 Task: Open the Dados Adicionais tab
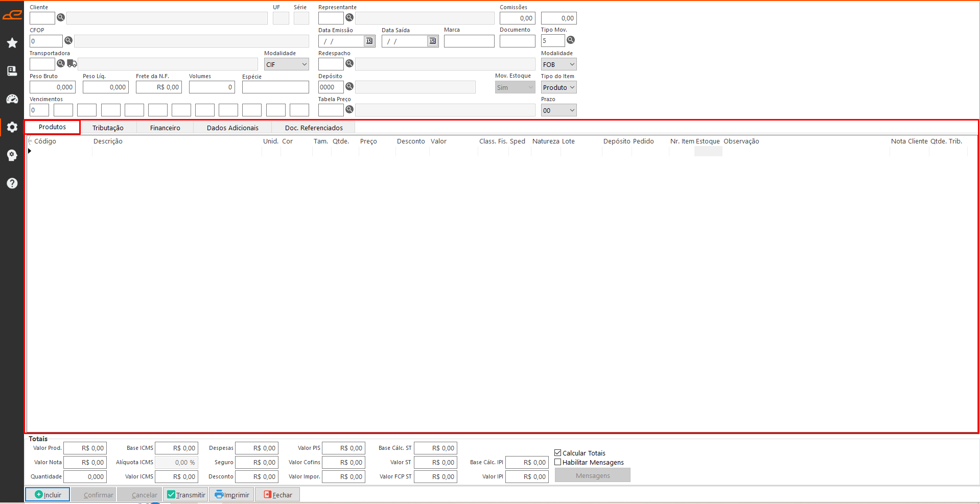click(x=232, y=128)
